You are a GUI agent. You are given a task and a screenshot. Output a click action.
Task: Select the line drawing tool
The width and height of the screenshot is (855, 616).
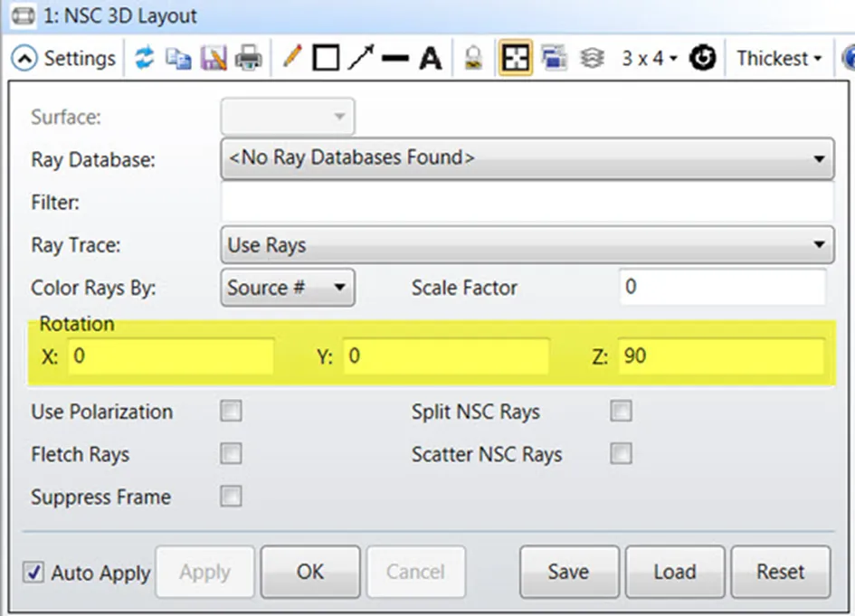395,58
